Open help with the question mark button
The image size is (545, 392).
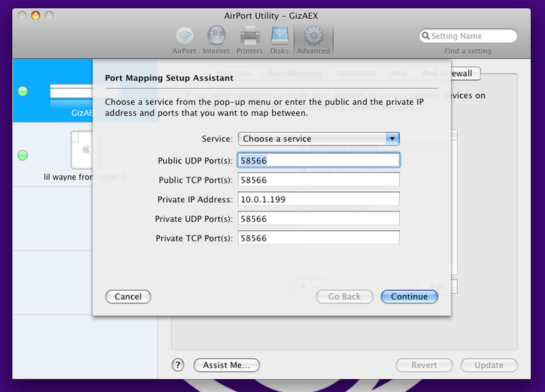[178, 365]
